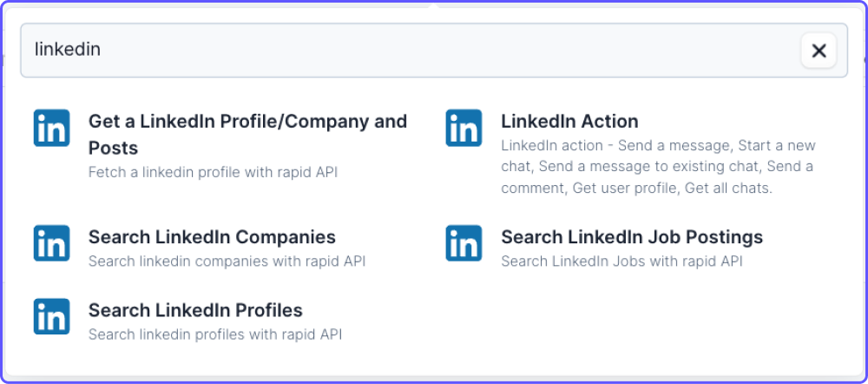This screenshot has width=868, height=384.
Task: Click the LinkedIn Action logo icon
Action: click(x=464, y=128)
